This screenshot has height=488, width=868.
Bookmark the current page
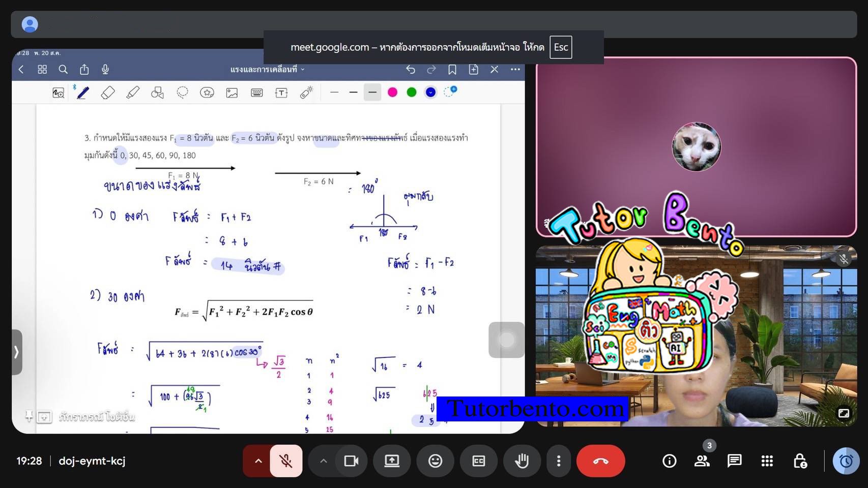(452, 70)
